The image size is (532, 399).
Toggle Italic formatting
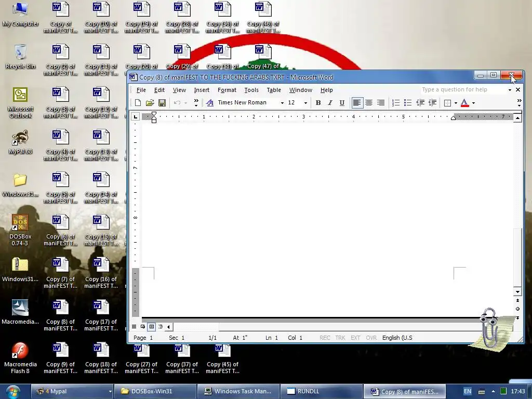tap(330, 103)
